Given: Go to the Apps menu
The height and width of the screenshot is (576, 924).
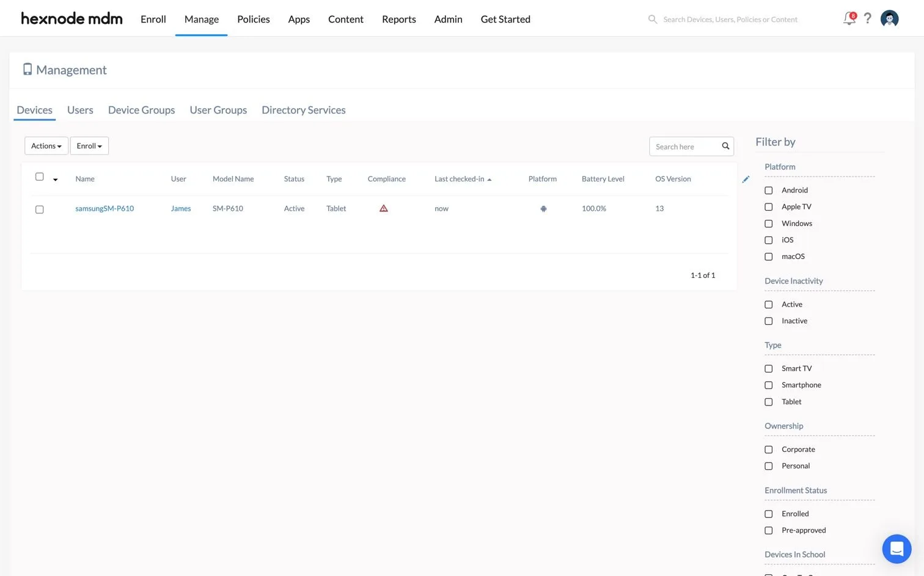Looking at the screenshot, I should point(299,19).
